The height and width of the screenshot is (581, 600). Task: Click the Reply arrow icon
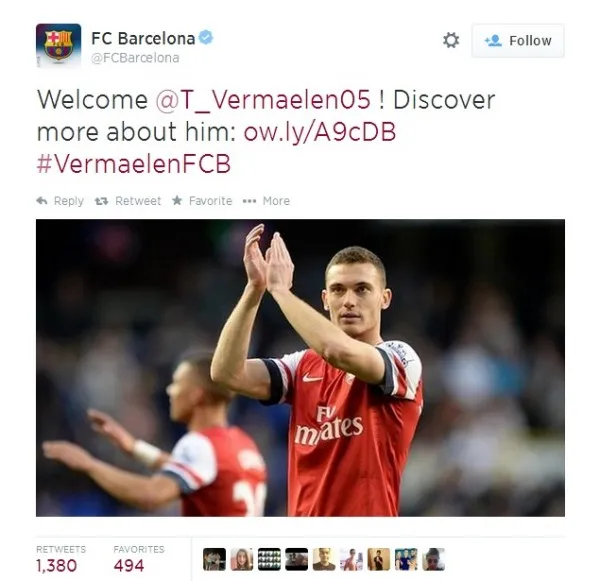coord(42,201)
